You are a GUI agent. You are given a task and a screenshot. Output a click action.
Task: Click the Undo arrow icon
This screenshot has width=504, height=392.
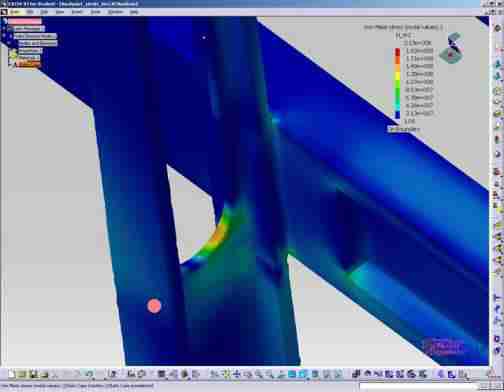(x=89, y=374)
